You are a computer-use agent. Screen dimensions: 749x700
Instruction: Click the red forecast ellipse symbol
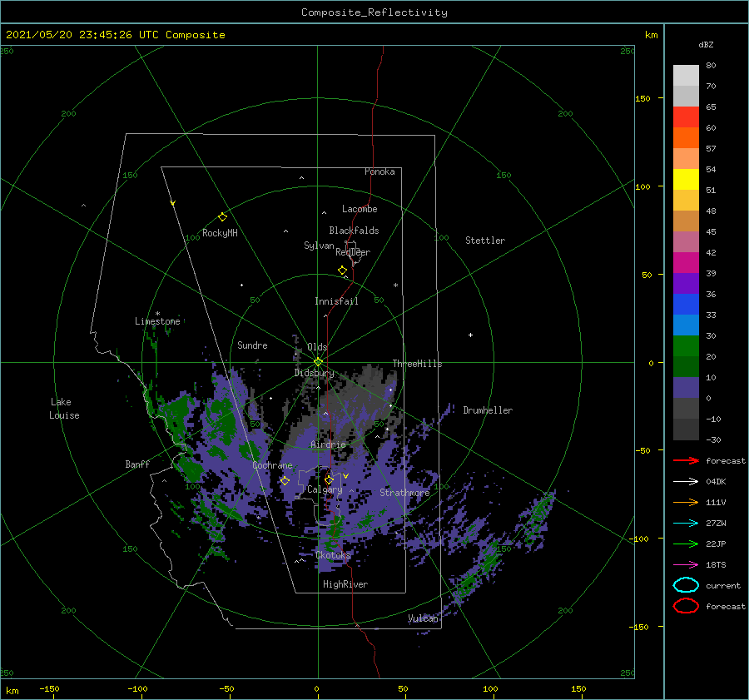(686, 606)
